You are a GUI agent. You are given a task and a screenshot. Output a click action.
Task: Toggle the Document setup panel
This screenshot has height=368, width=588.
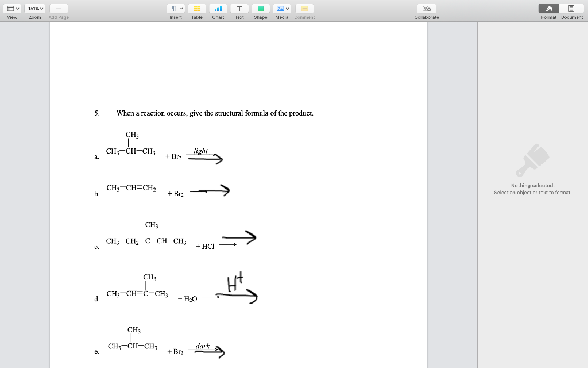(x=571, y=8)
